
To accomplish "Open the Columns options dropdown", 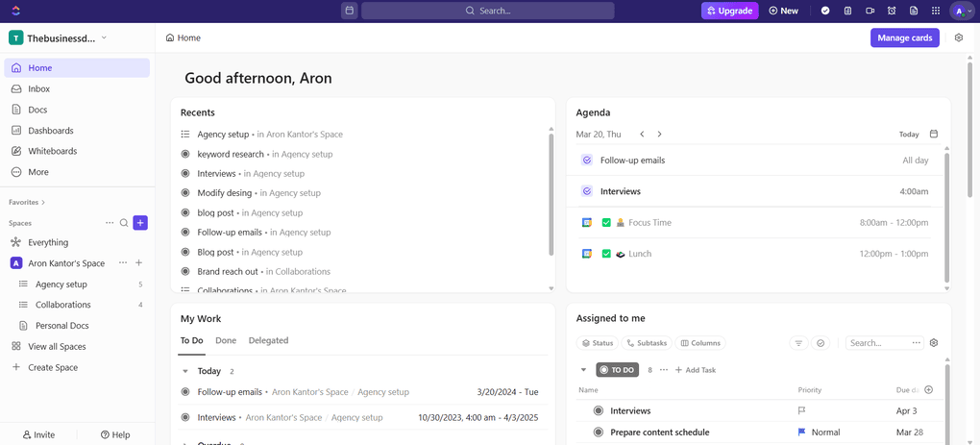I will [x=700, y=342].
